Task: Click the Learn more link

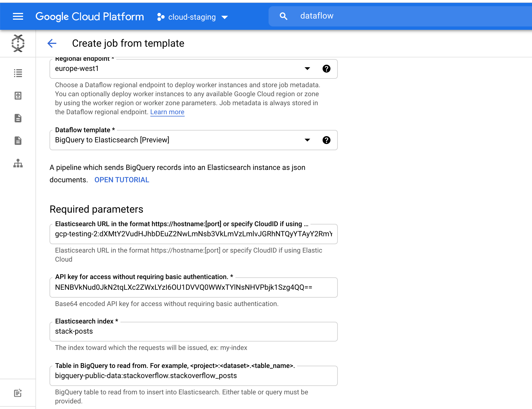Action: (x=167, y=112)
